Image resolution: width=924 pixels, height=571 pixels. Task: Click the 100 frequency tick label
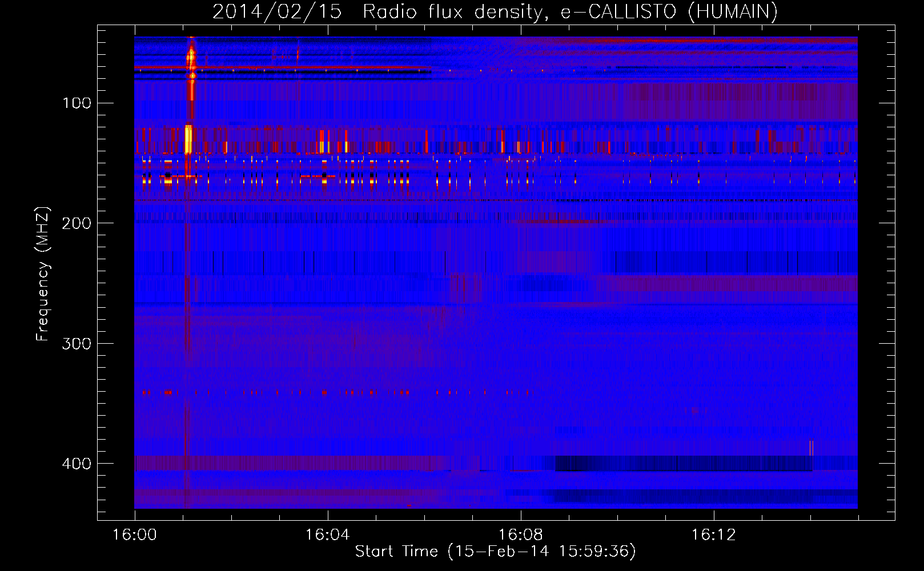77,103
